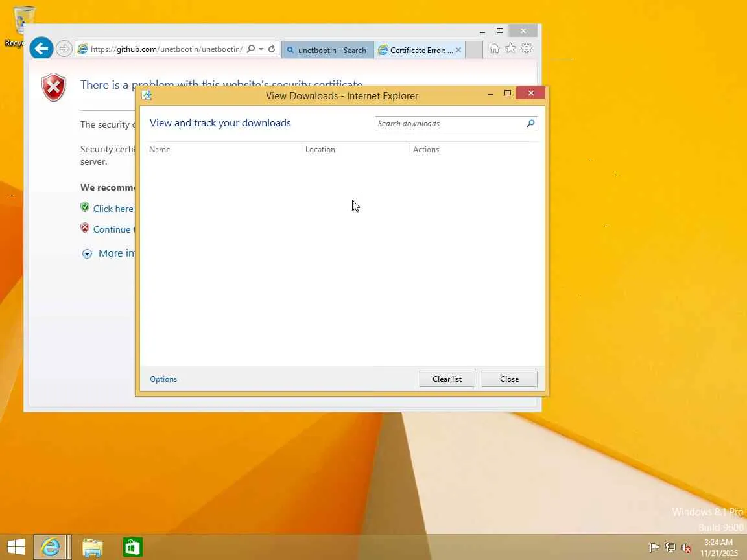Click the search magnifier in the address bar

pos(250,49)
